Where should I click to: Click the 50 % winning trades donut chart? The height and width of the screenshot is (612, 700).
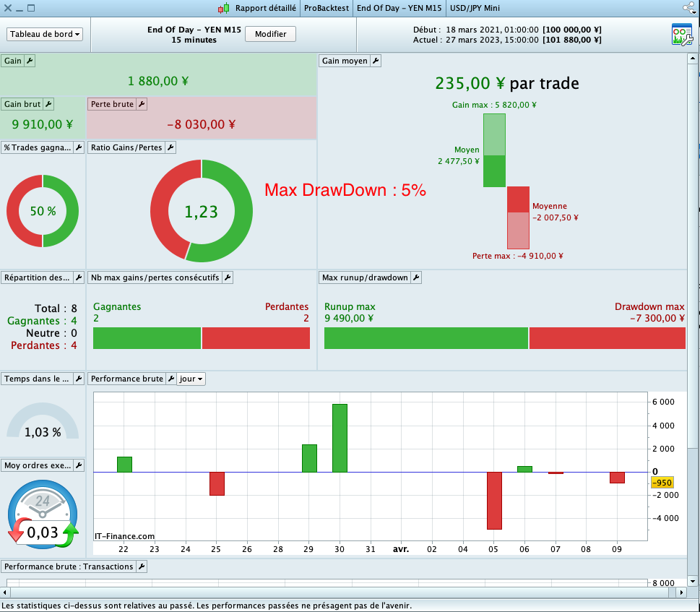(x=43, y=211)
